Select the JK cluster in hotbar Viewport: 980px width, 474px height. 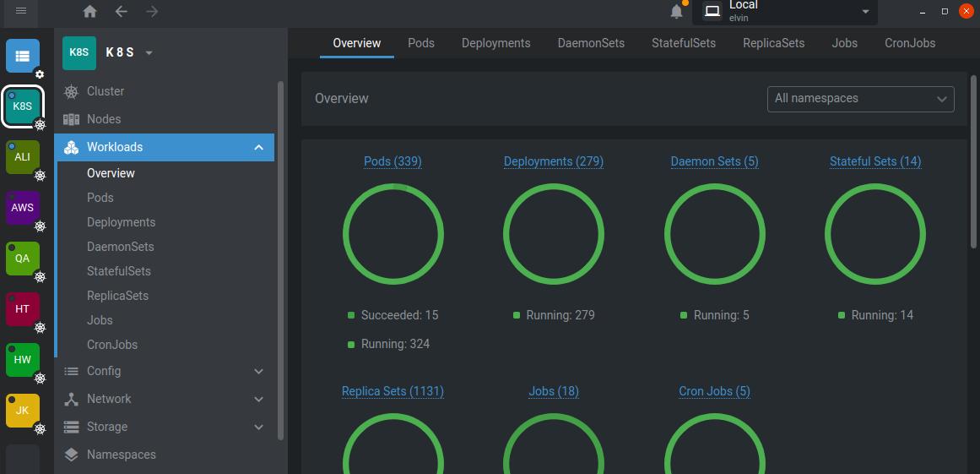(23, 411)
